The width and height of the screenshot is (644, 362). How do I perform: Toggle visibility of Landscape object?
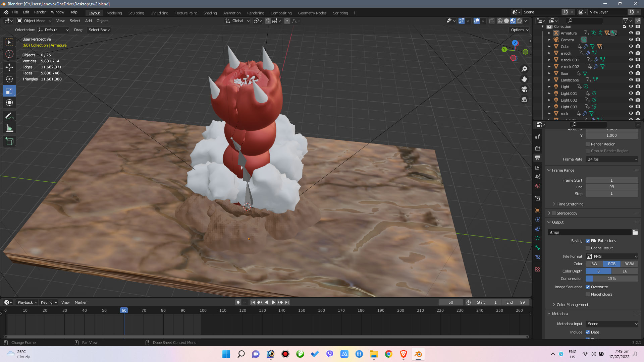pyautogui.click(x=631, y=80)
